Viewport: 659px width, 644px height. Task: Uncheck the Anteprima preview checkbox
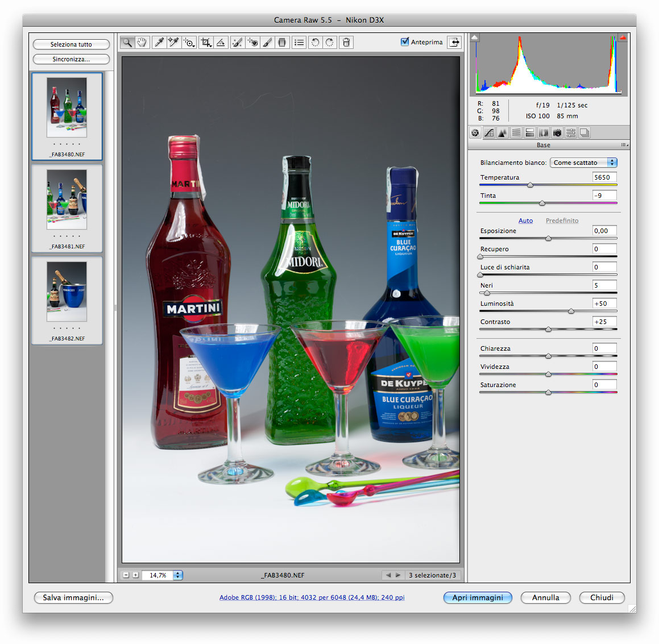point(405,41)
